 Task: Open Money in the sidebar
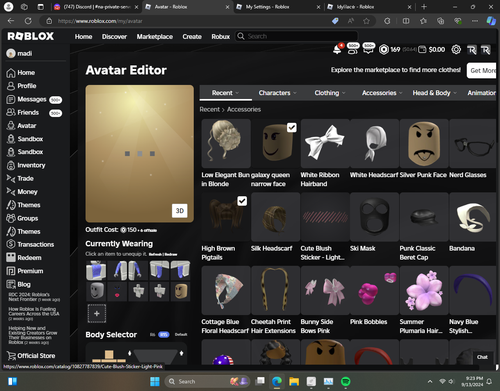(22, 192)
